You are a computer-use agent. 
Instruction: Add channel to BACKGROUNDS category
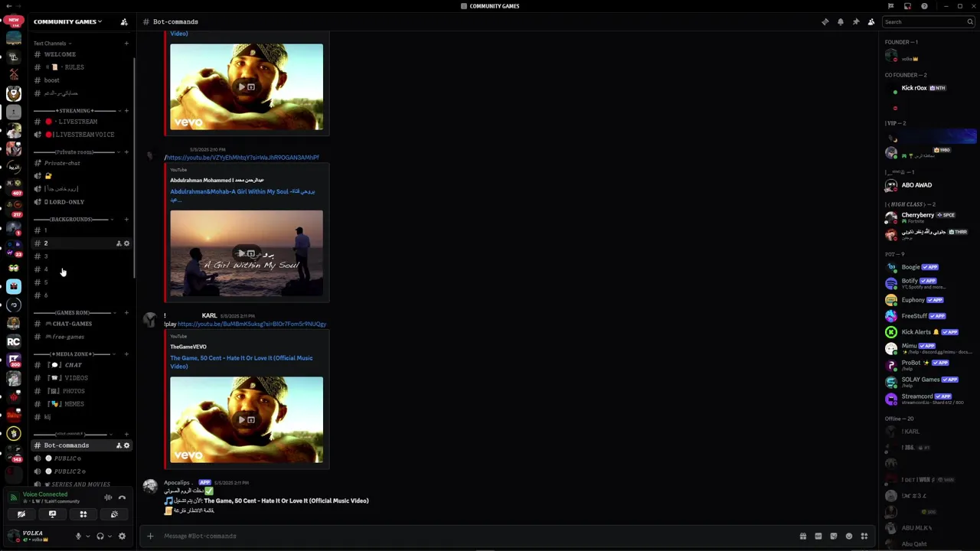pyautogui.click(x=126, y=220)
